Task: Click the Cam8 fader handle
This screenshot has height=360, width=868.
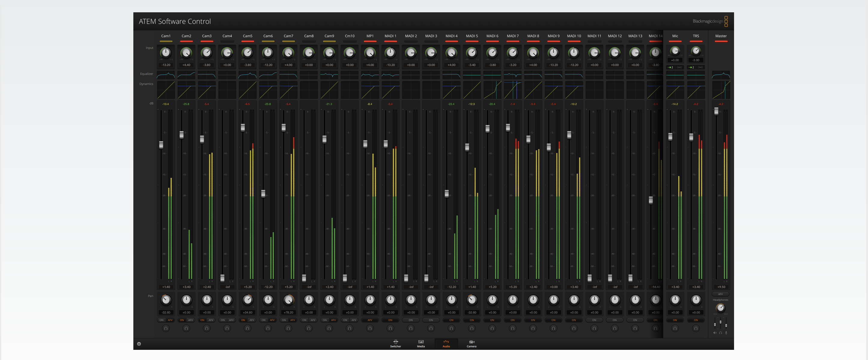Action: point(304,278)
